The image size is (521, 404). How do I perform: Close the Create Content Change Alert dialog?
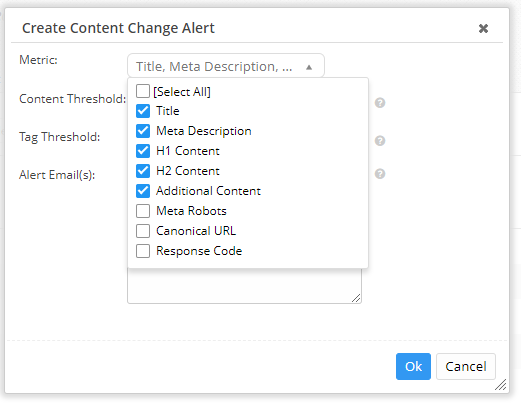click(x=483, y=29)
